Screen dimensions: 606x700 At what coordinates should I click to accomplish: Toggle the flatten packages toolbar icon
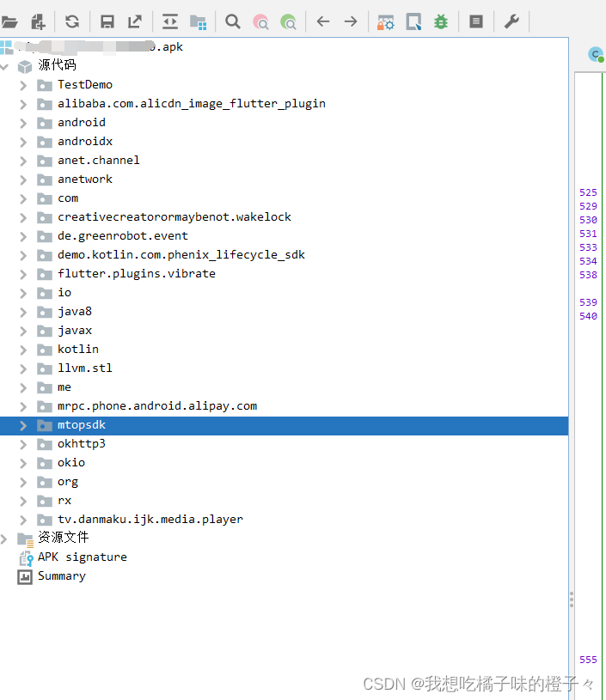click(x=198, y=21)
